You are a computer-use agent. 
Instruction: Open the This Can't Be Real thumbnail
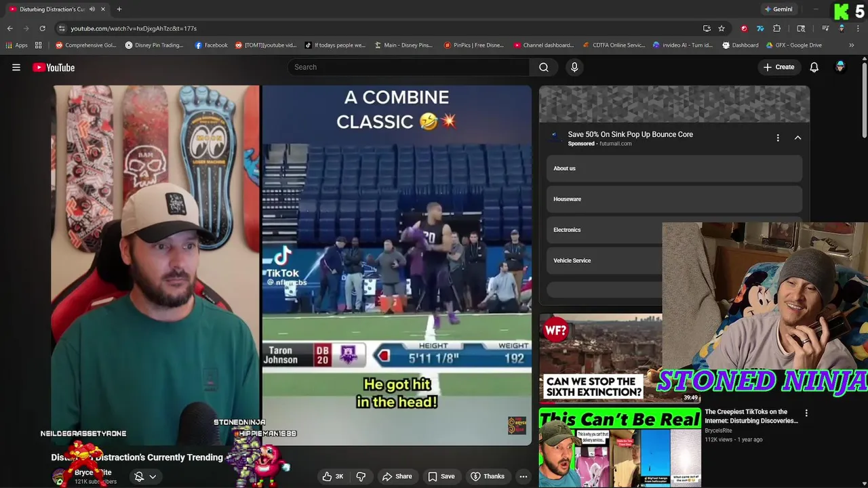[620, 447]
